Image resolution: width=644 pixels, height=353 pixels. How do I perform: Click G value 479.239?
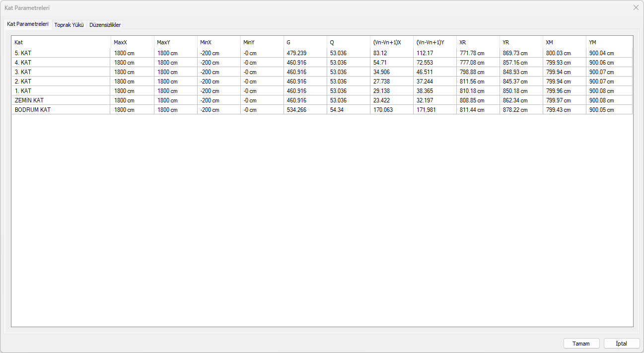click(305, 53)
